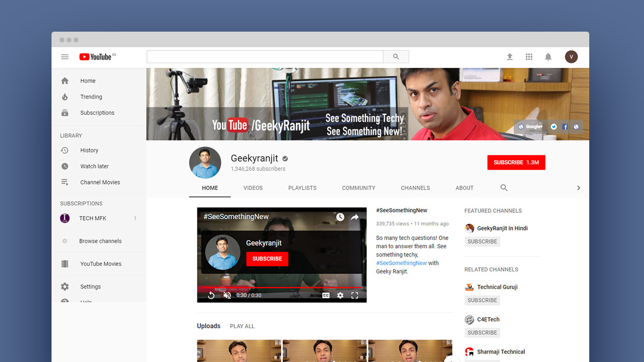
Task: Click the Geekyranjit channel name heading
Action: click(x=254, y=159)
